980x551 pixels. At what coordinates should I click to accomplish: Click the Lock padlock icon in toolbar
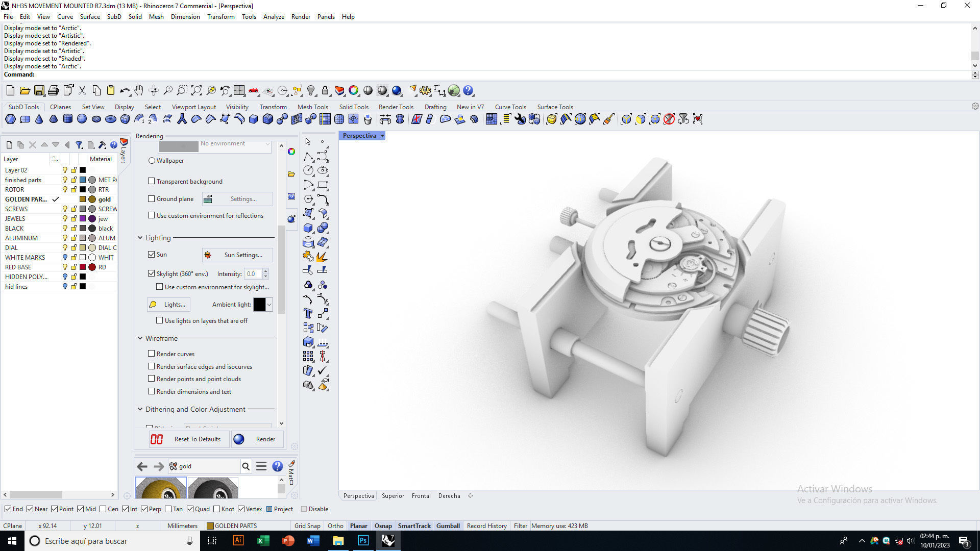tap(325, 91)
